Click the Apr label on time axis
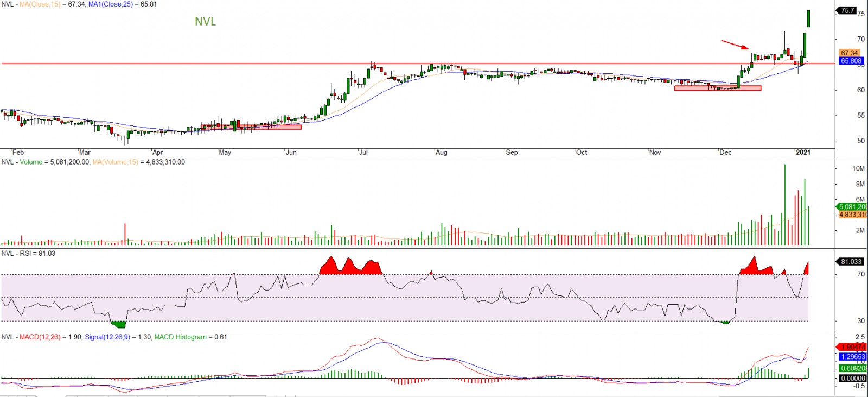The height and width of the screenshot is (397, 868). coord(157,153)
